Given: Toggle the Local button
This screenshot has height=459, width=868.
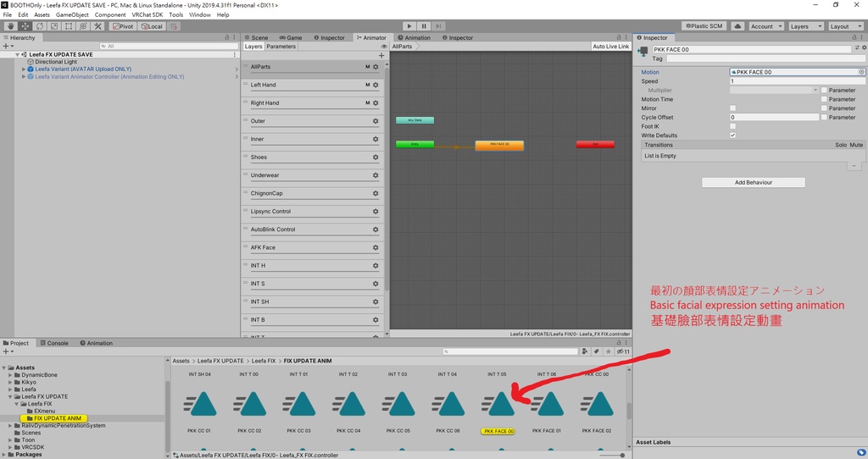Looking at the screenshot, I should pyautogui.click(x=152, y=26).
